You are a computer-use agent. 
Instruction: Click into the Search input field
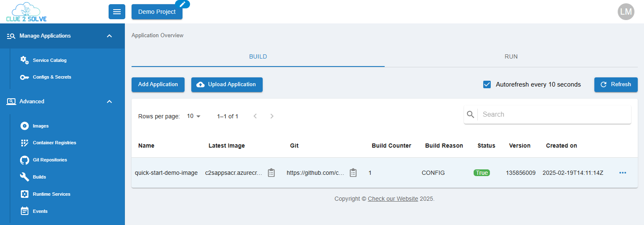[x=553, y=114]
